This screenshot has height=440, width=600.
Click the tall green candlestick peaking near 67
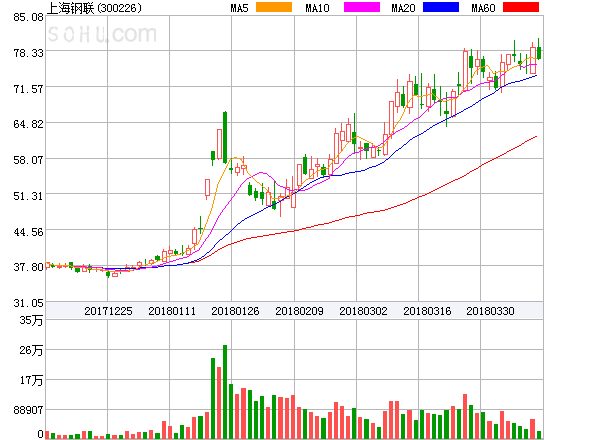(x=225, y=137)
